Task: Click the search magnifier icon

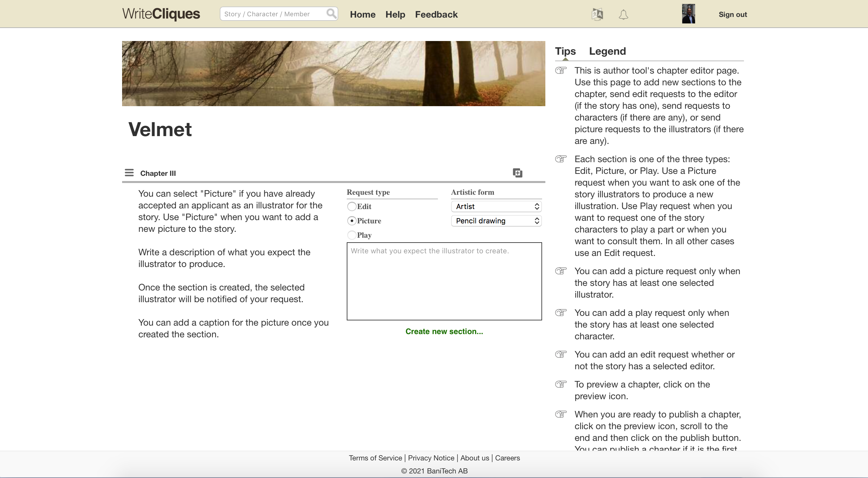Action: [331, 13]
